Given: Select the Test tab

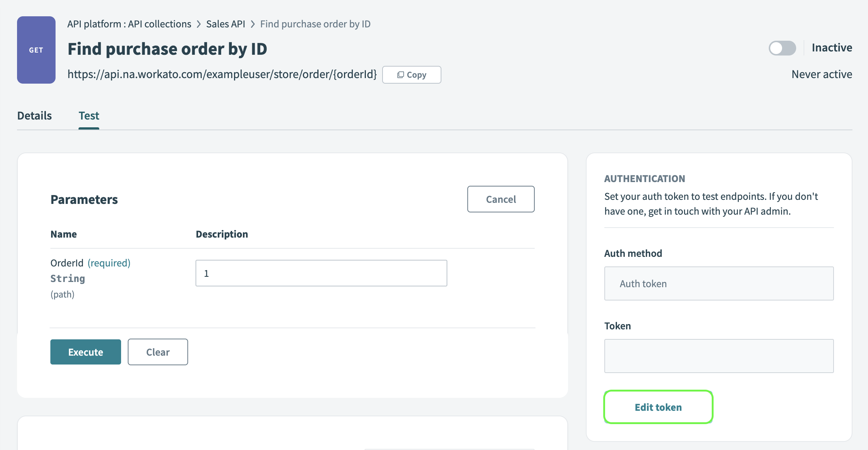Looking at the screenshot, I should tap(89, 116).
